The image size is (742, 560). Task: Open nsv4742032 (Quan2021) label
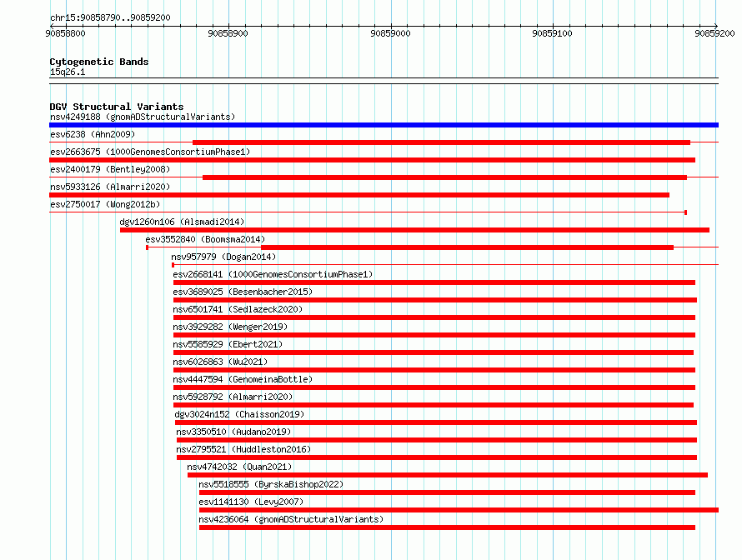[x=239, y=467]
